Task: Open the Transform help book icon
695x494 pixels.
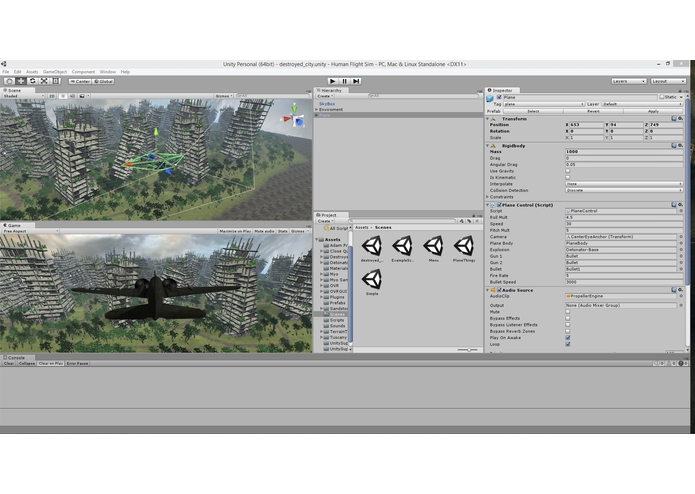Action: [674, 119]
